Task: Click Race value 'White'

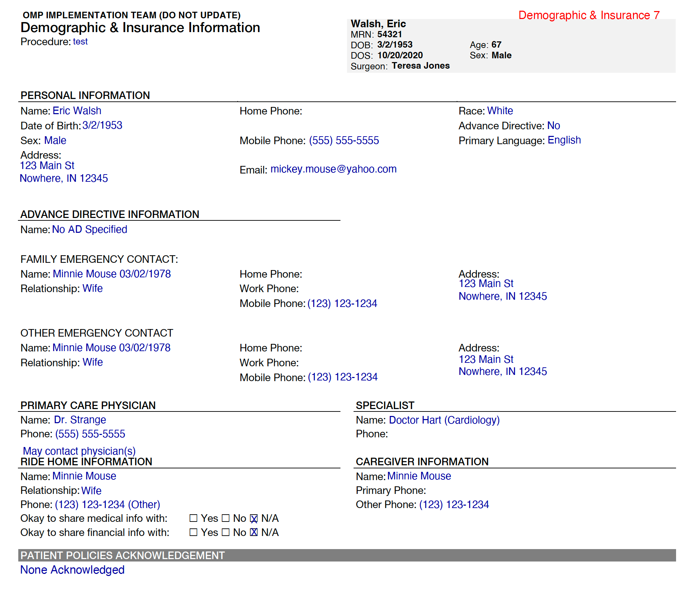Action: tap(500, 111)
